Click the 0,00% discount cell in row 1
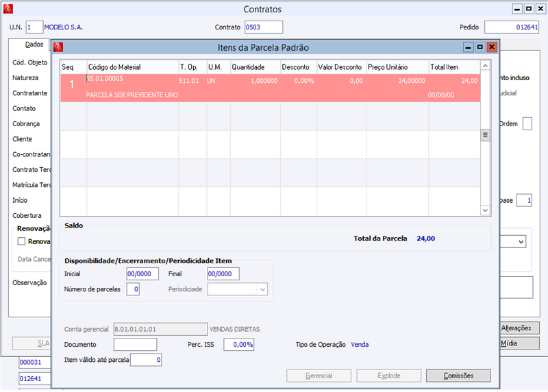This screenshot has width=548, height=392. point(304,81)
